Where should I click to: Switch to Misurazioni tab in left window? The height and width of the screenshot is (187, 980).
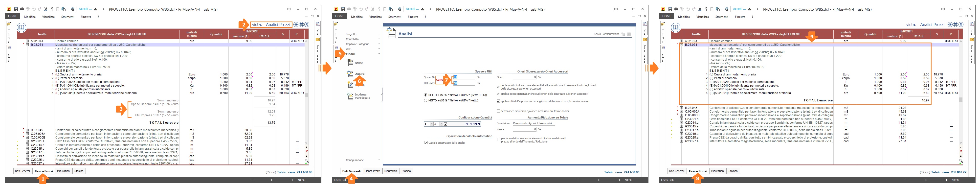(x=64, y=171)
